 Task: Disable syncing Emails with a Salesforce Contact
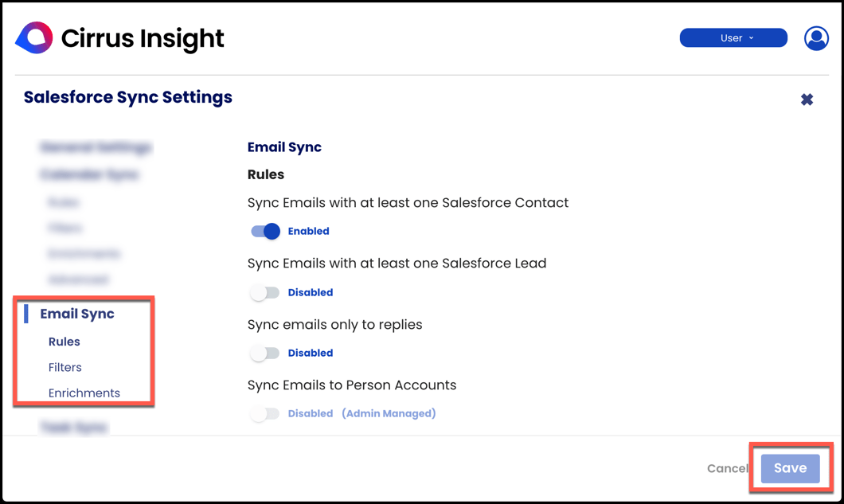tap(264, 231)
